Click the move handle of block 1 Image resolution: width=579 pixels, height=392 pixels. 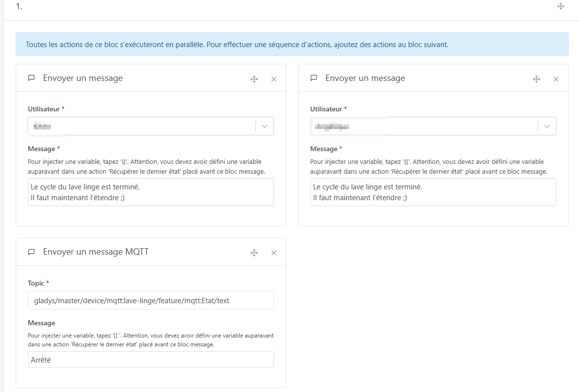tap(561, 6)
